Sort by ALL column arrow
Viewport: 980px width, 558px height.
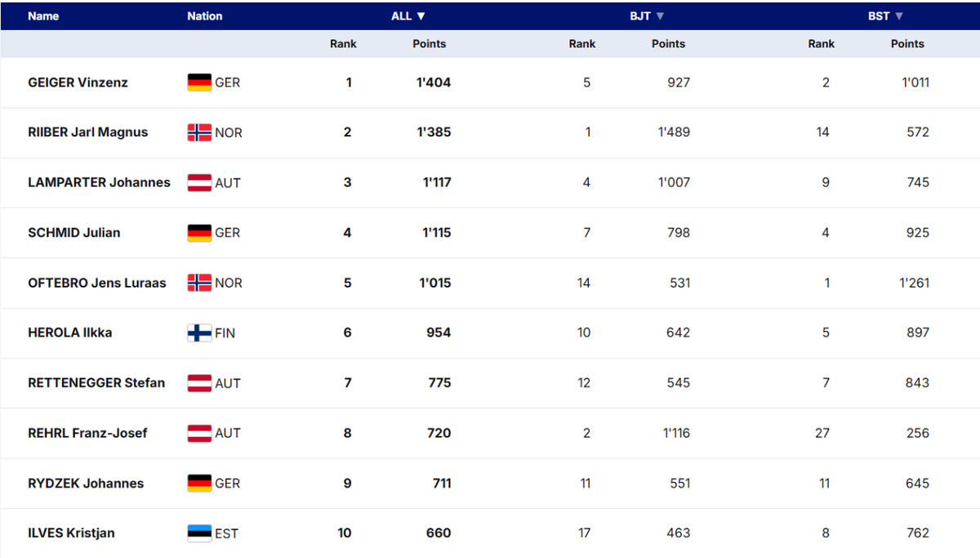pos(421,16)
